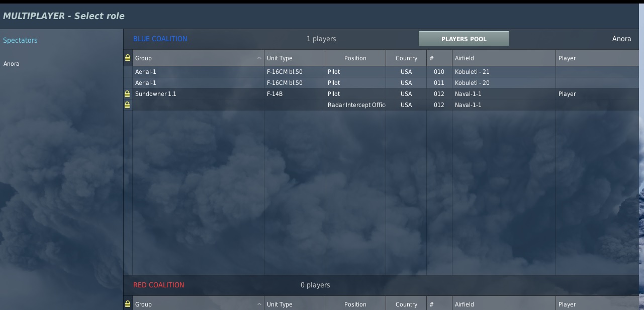This screenshot has height=310, width=644.
Task: Click Red Coalition Position column header
Action: pyautogui.click(x=355, y=303)
